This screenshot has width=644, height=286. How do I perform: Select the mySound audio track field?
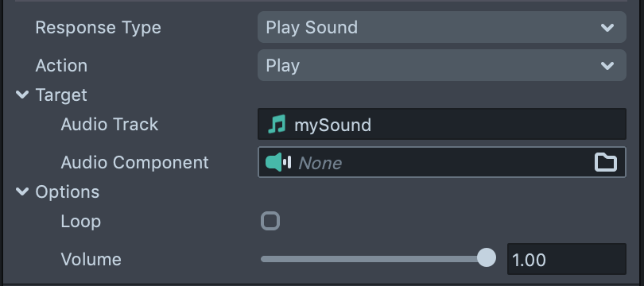[x=442, y=124]
